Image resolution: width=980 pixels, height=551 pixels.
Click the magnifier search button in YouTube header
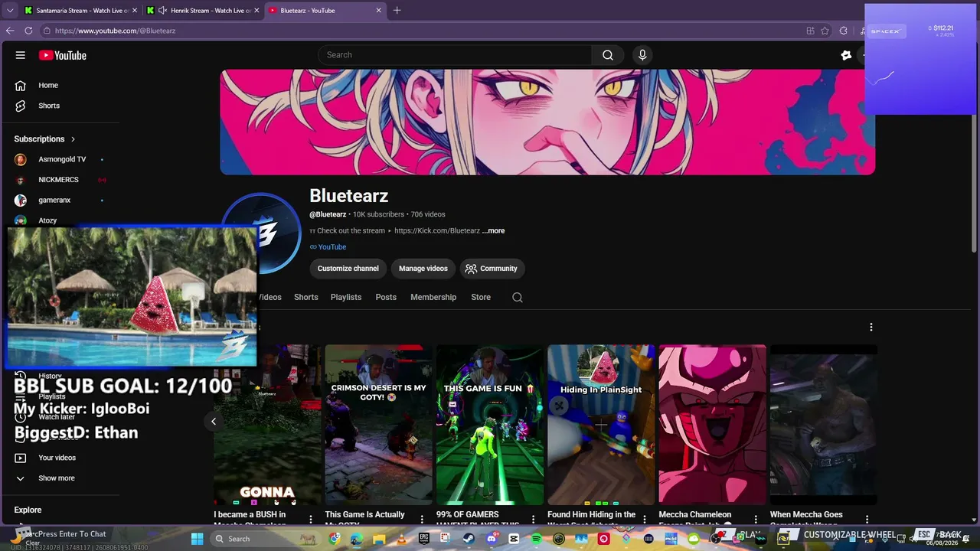(x=607, y=55)
